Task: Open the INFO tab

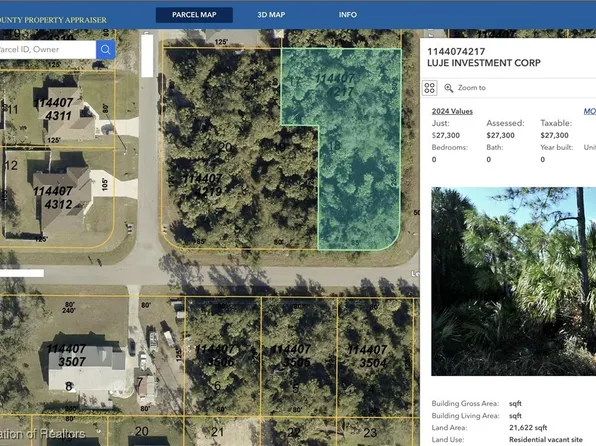Action: pos(348,15)
